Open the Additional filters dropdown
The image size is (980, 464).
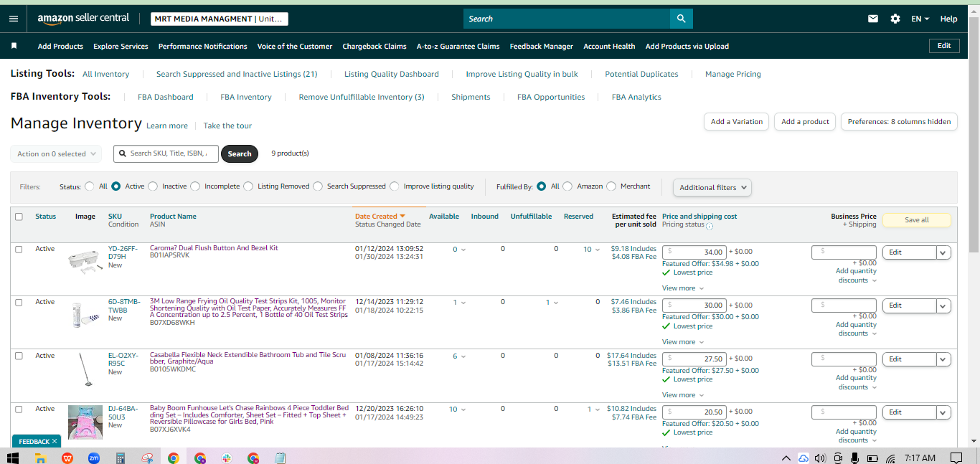[x=712, y=187]
